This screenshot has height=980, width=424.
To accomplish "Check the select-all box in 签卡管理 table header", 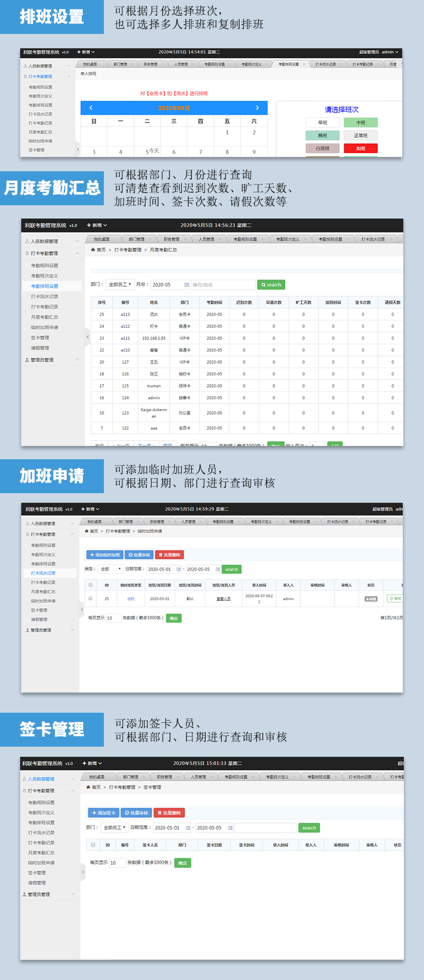I will tap(93, 845).
